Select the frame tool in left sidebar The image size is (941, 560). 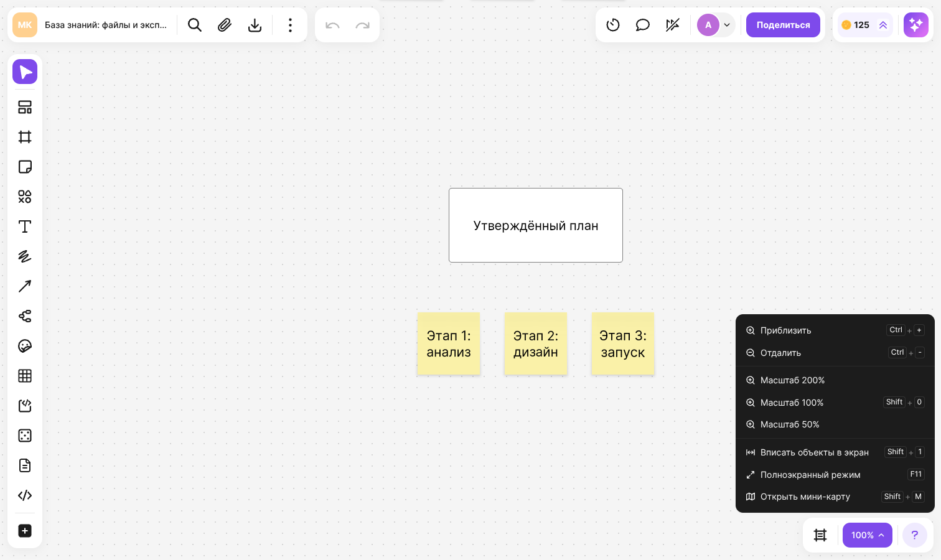point(25,137)
